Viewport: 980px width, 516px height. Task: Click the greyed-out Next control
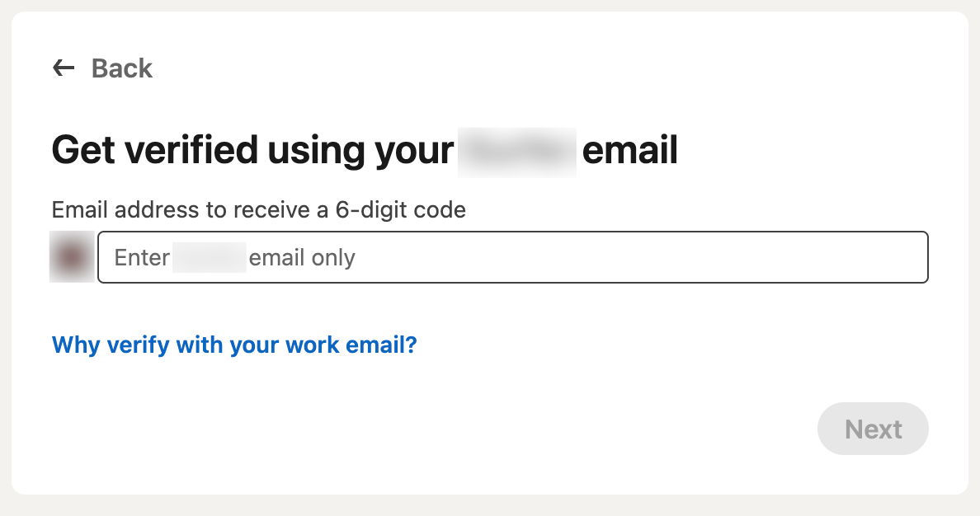pos(873,429)
